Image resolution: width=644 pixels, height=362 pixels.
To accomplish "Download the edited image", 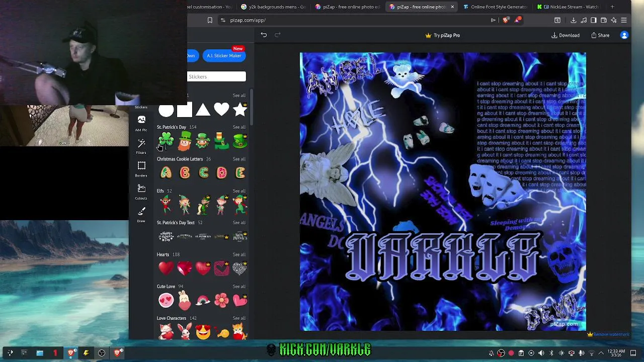I will pyautogui.click(x=566, y=35).
